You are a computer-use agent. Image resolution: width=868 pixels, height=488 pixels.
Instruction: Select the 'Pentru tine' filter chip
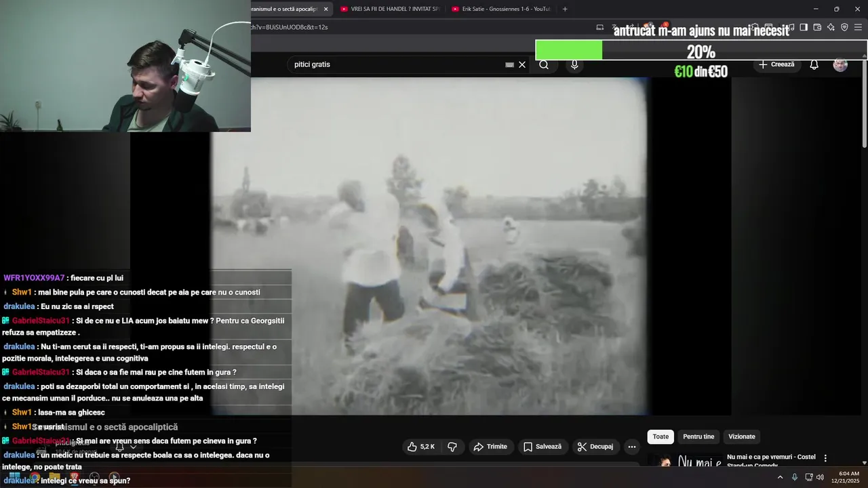pyautogui.click(x=698, y=436)
